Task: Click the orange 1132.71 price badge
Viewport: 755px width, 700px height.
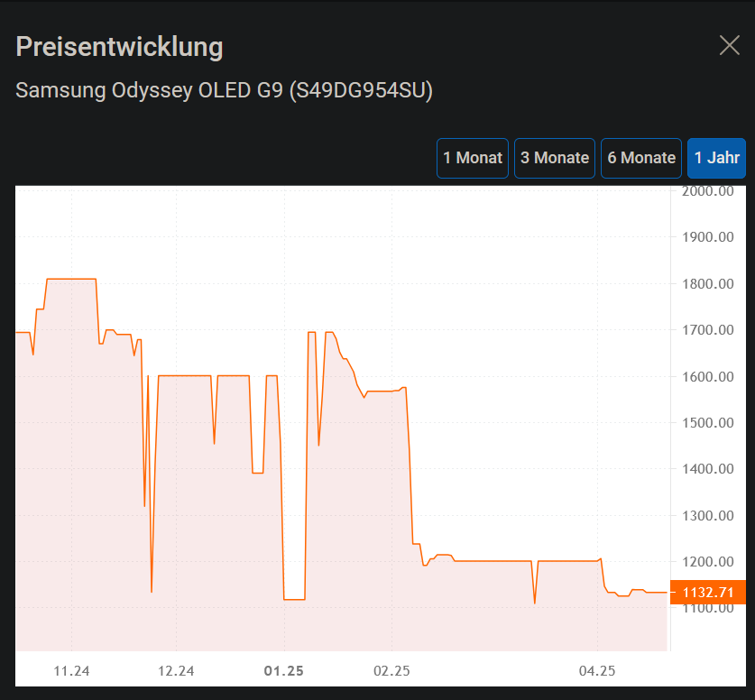Action: 708,593
